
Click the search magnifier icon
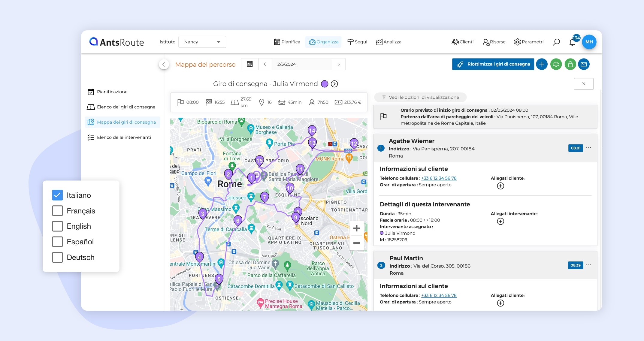[x=556, y=42]
